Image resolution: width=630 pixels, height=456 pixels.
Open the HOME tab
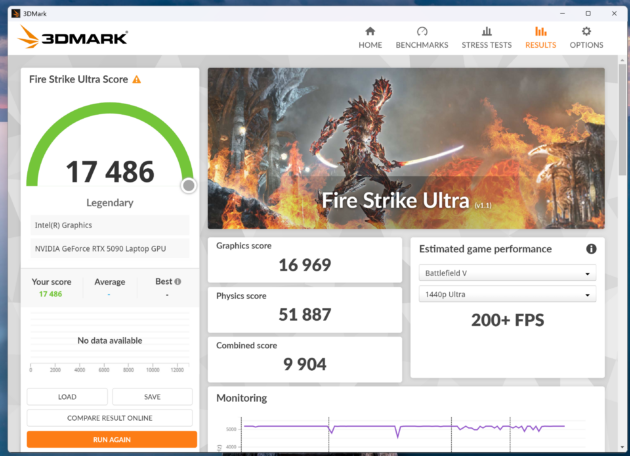370,38
